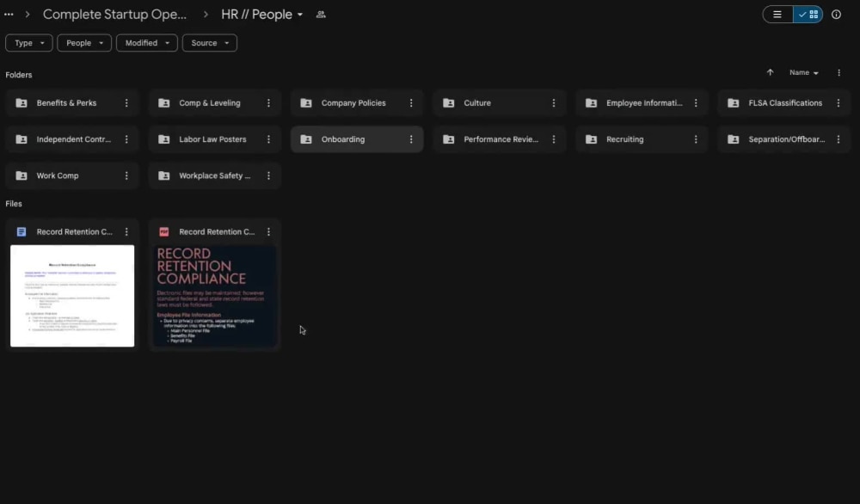
Task: Open more actions for Culture folder
Action: (554, 103)
